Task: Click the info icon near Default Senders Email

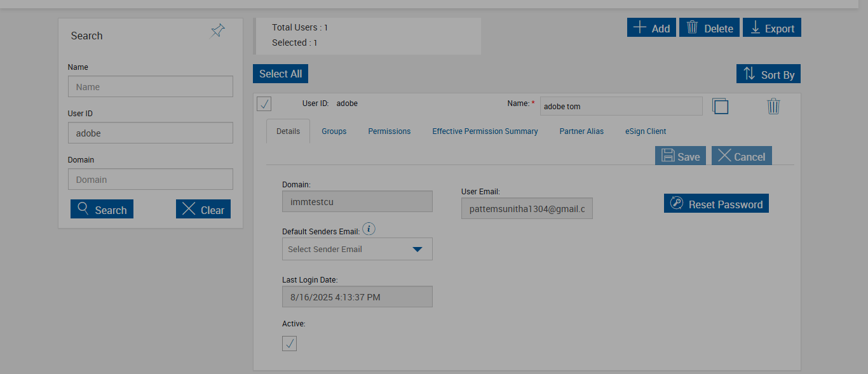Action: click(369, 229)
